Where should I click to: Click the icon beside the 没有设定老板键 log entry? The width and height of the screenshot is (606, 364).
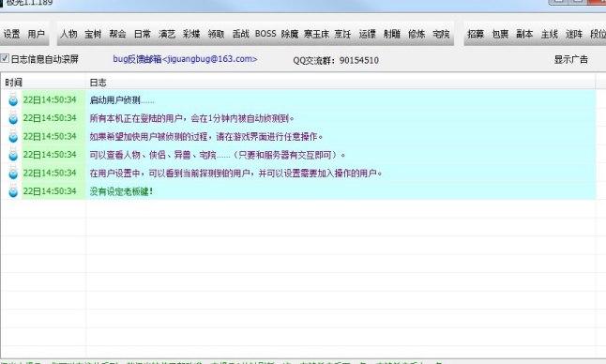pyautogui.click(x=13, y=191)
